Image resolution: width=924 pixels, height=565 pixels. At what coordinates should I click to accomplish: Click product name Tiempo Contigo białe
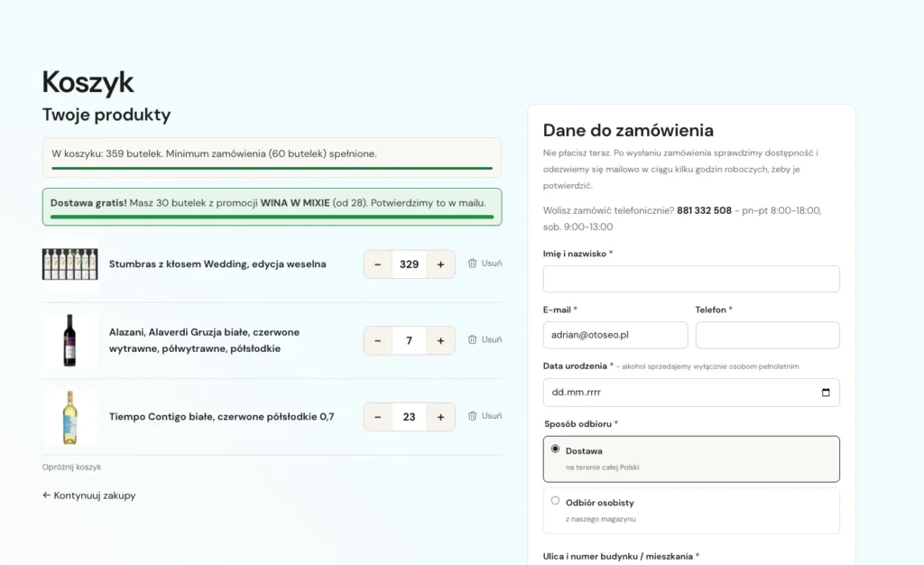point(222,417)
